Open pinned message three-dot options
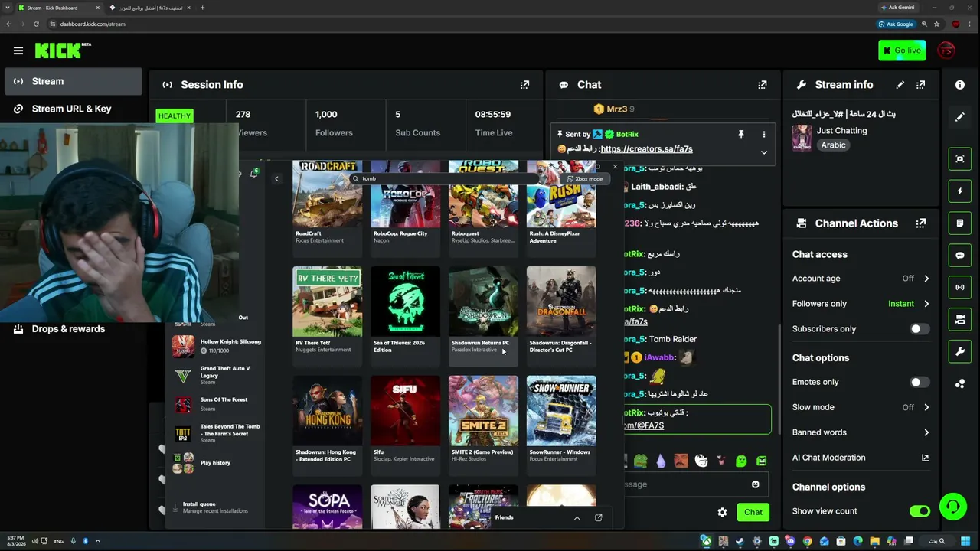The height and width of the screenshot is (551, 980). coord(763,135)
